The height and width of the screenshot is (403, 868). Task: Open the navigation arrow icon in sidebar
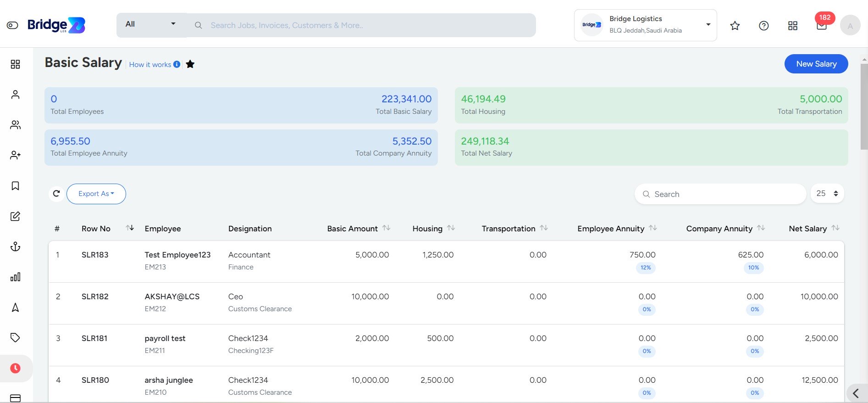[x=15, y=308]
